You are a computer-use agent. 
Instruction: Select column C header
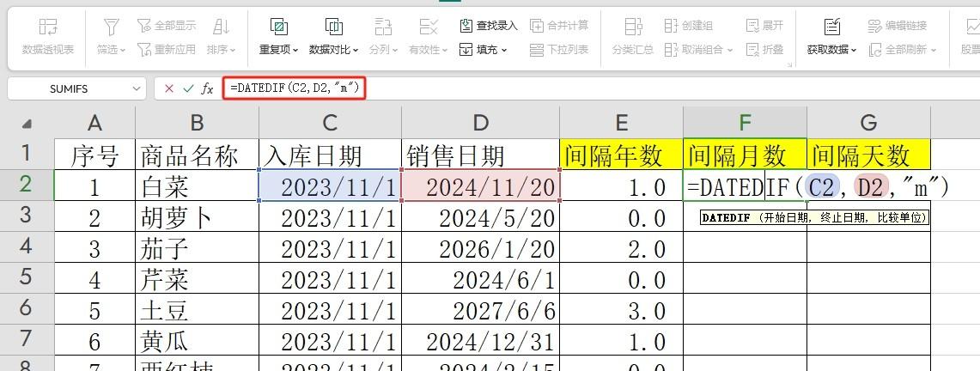tap(330, 123)
